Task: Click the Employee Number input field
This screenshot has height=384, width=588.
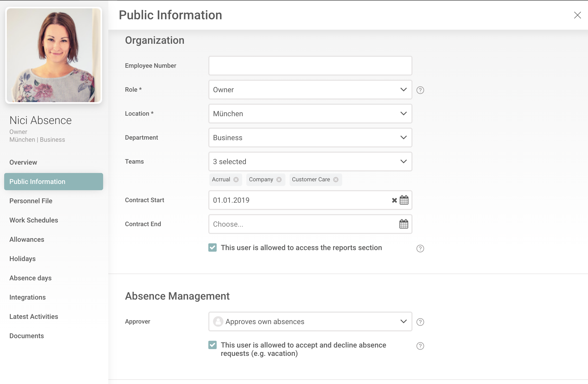Action: (310, 66)
